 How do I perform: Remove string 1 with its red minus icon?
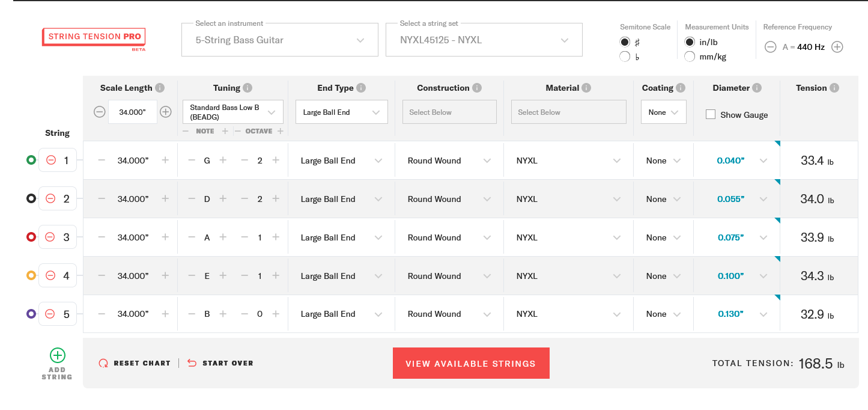coord(51,161)
